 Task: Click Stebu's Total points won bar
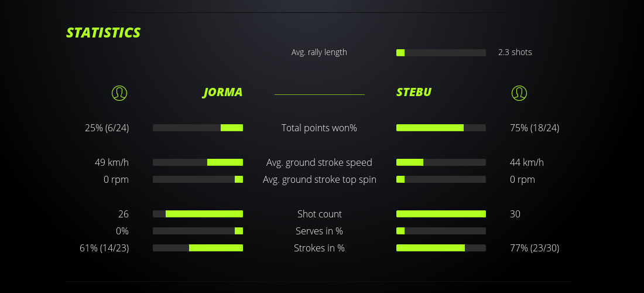(x=441, y=128)
